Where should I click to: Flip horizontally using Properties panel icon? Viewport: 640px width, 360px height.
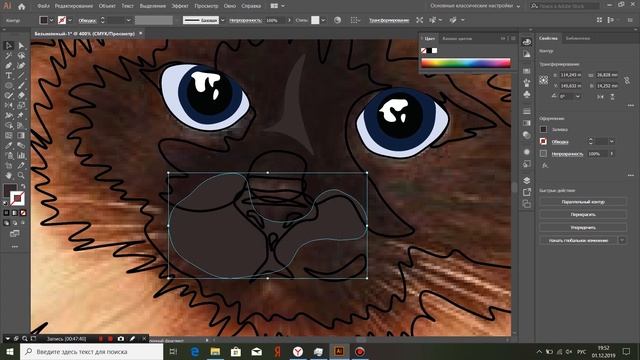(600, 97)
